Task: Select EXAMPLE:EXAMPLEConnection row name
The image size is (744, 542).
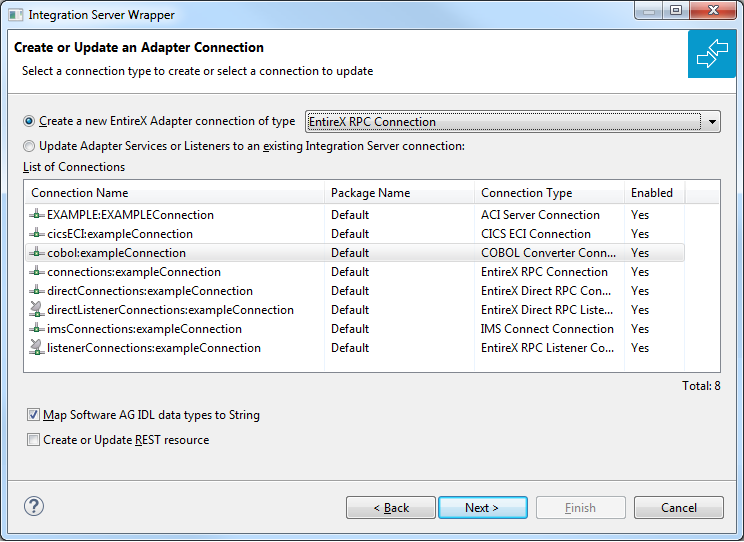Action: (130, 215)
